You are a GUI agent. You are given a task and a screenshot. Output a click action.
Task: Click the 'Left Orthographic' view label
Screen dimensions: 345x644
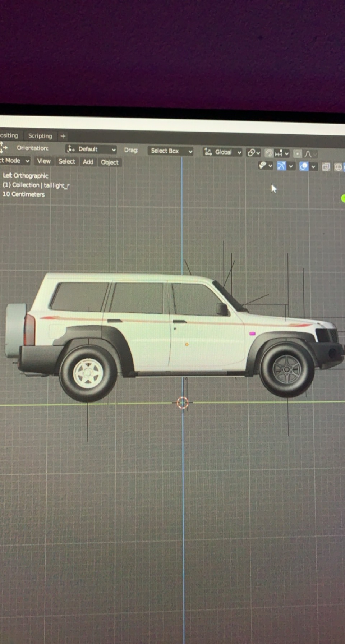click(x=26, y=175)
